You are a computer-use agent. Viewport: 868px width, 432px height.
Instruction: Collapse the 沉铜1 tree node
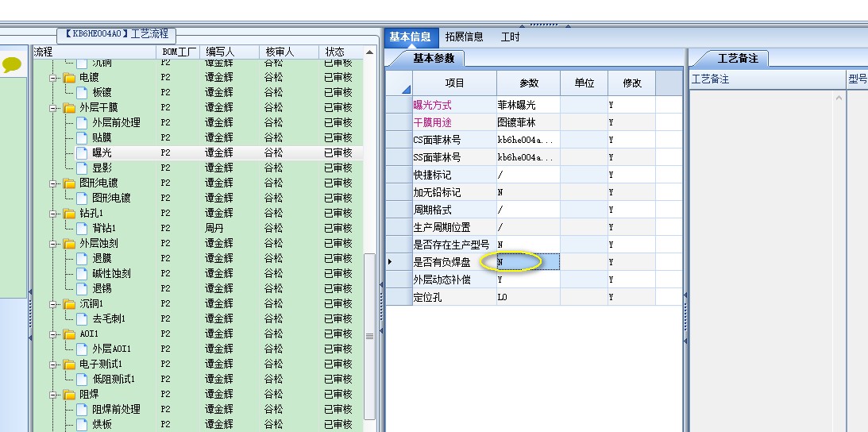[54, 304]
